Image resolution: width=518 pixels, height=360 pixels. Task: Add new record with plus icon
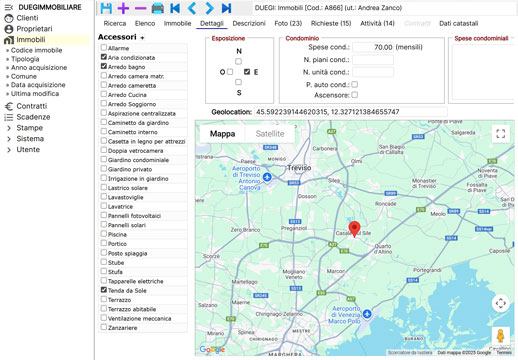tap(123, 8)
